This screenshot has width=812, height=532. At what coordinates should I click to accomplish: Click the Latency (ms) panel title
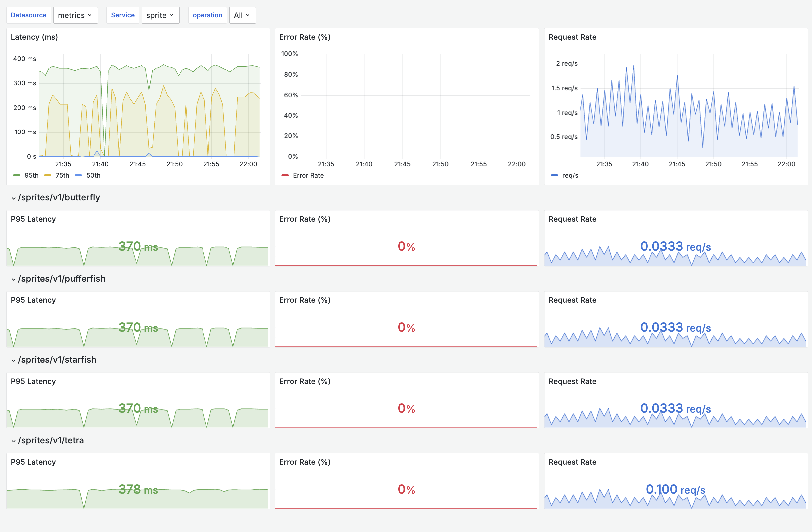coord(34,37)
